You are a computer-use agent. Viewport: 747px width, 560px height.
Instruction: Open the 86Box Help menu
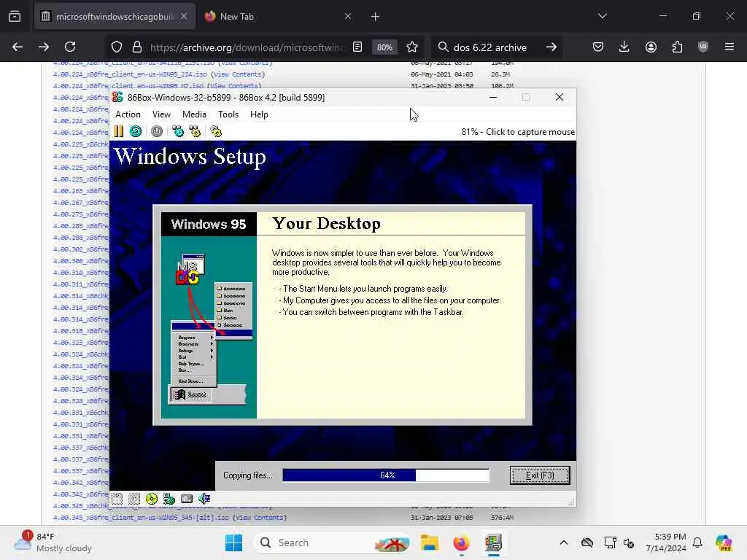click(x=259, y=114)
